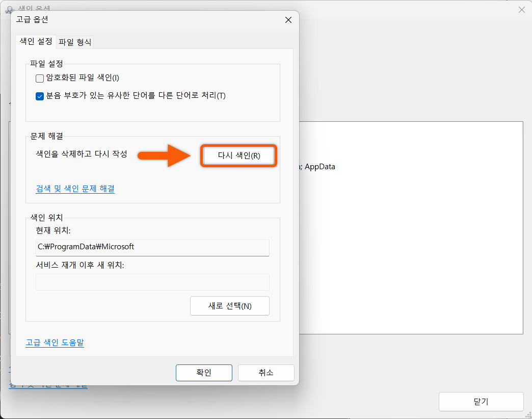Disable the 분음 부호 word treatment checkbox
Viewport: 532px width, 419px height.
click(39, 95)
